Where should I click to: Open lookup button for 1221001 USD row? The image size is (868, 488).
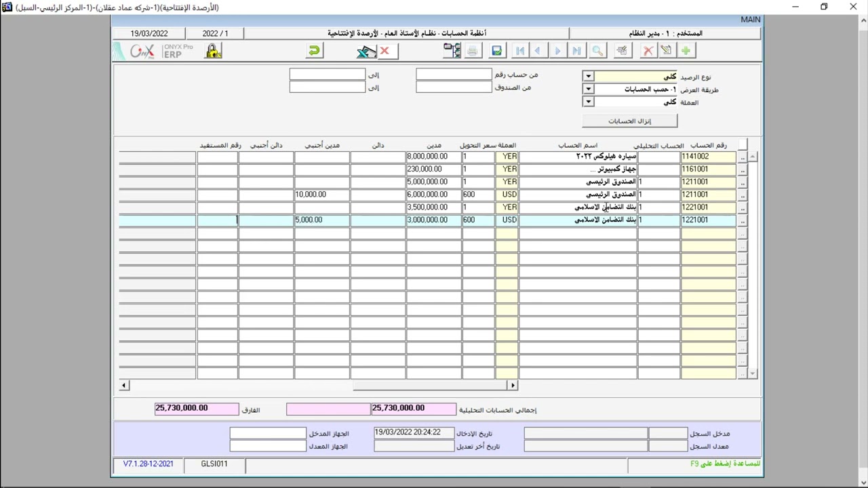point(743,220)
